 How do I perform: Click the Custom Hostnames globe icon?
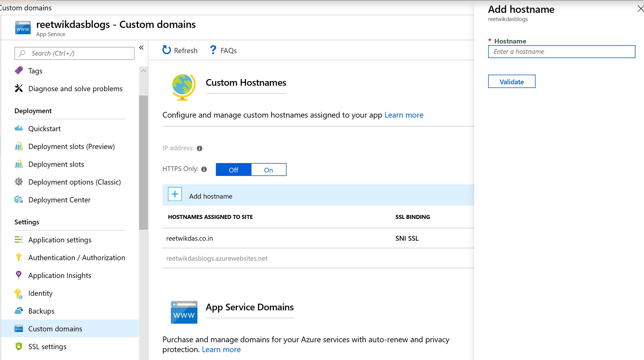click(184, 87)
